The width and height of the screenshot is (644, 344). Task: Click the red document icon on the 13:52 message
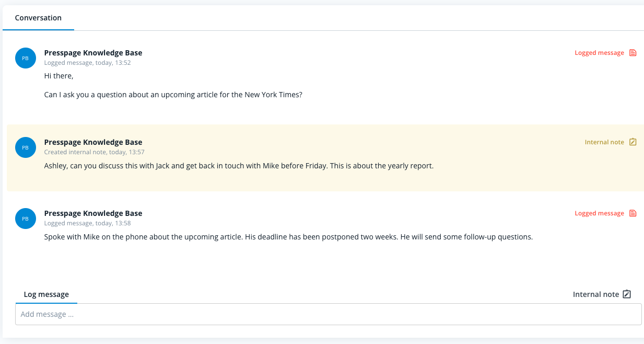coord(633,53)
